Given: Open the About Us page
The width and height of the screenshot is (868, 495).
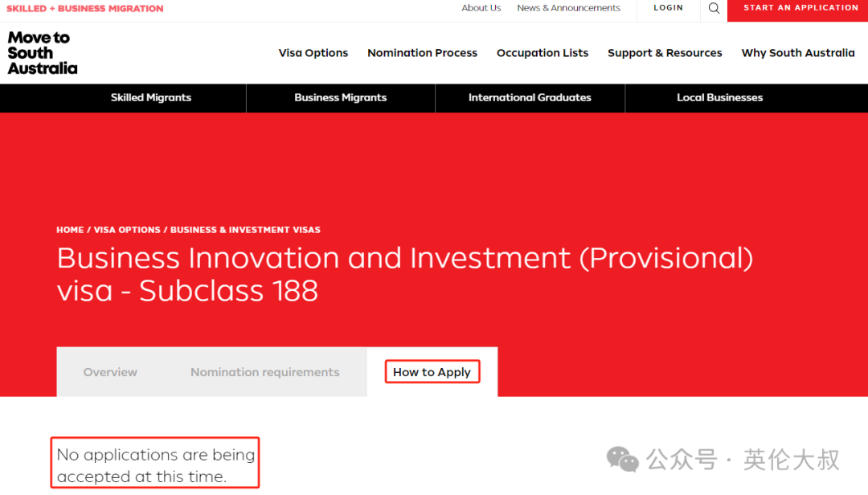Looking at the screenshot, I should (x=481, y=8).
